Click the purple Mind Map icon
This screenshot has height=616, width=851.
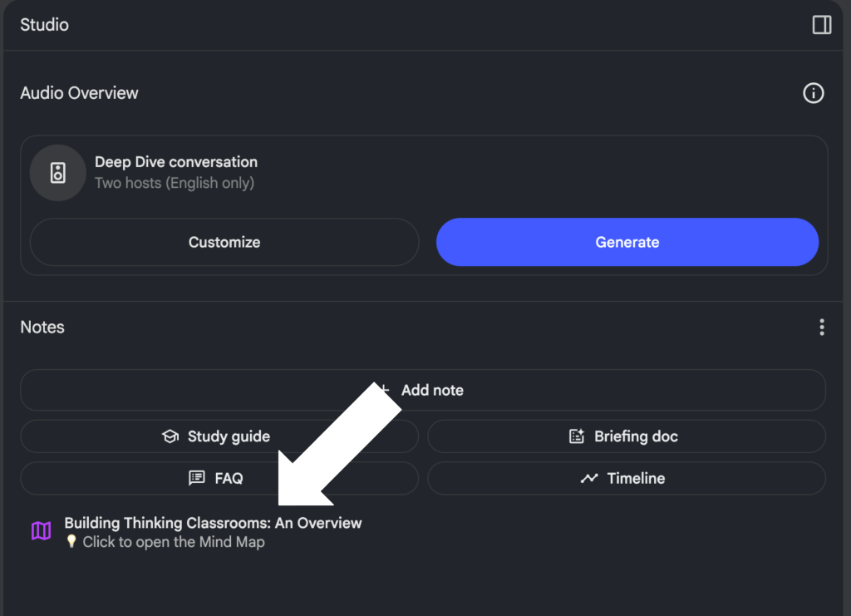42,531
